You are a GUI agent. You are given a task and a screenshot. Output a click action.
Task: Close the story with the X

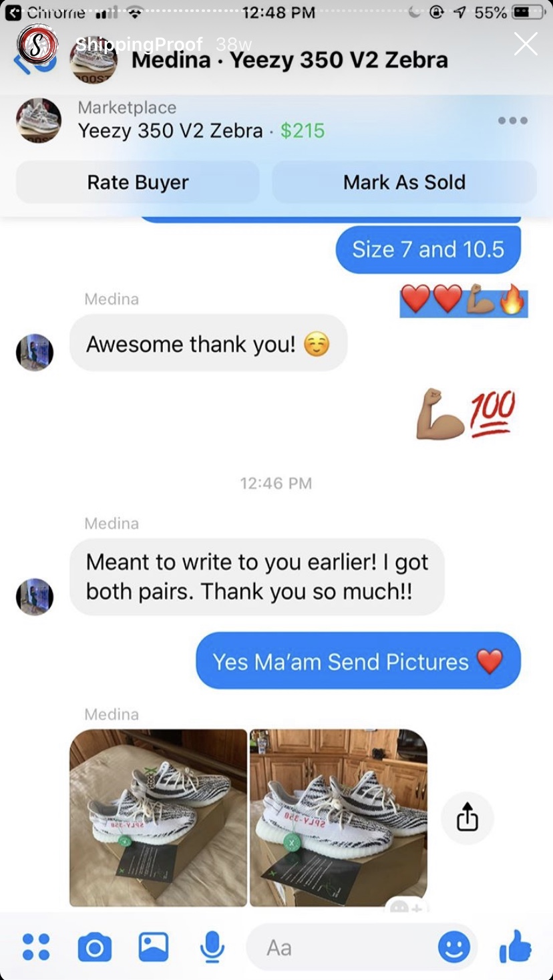coord(526,44)
